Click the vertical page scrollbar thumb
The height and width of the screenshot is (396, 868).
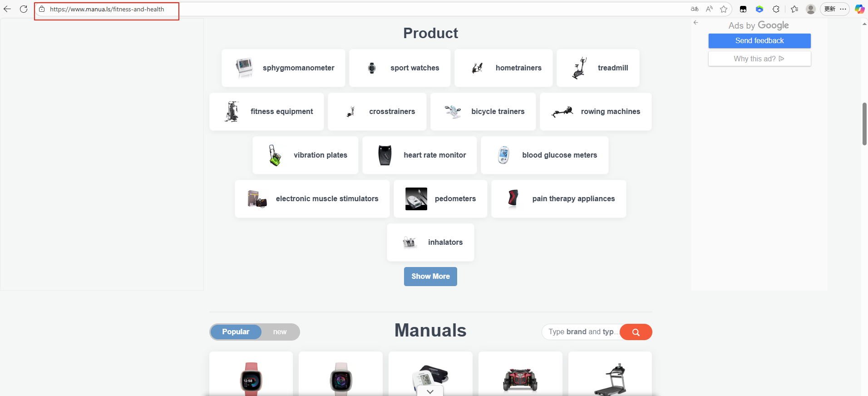tap(864, 124)
